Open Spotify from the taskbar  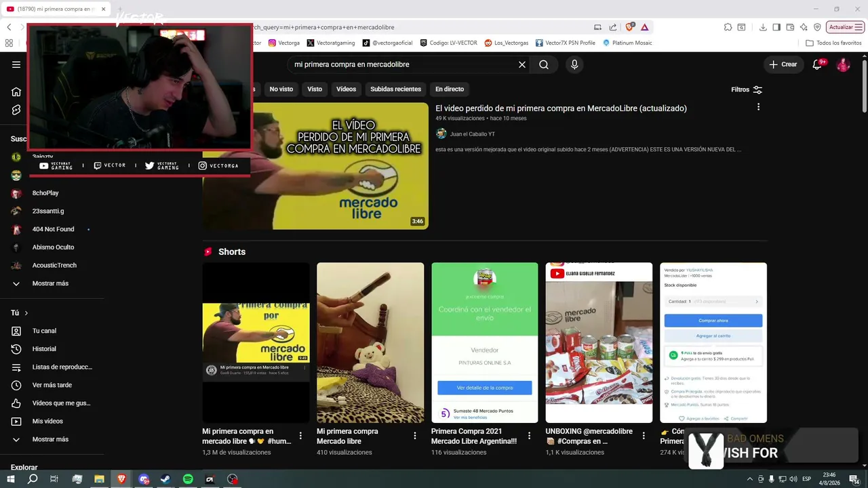188,479
